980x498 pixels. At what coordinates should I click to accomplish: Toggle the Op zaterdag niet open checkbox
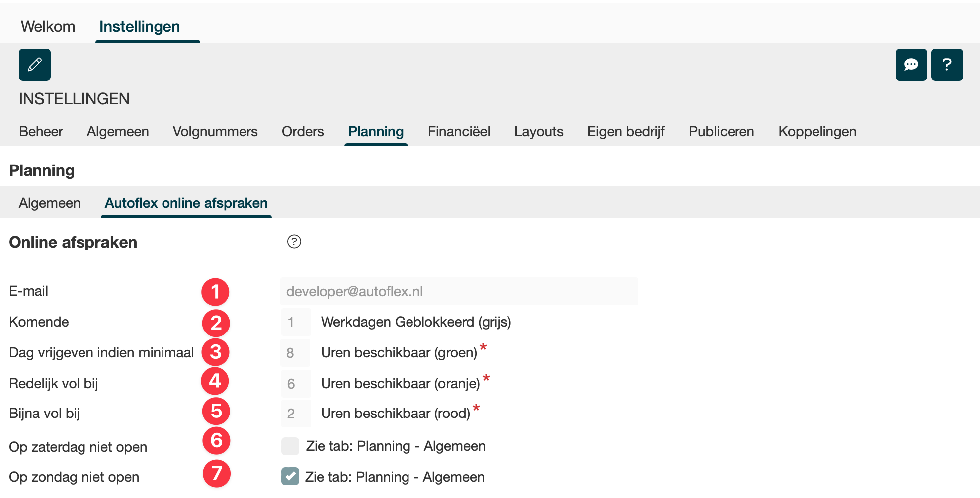click(x=290, y=446)
